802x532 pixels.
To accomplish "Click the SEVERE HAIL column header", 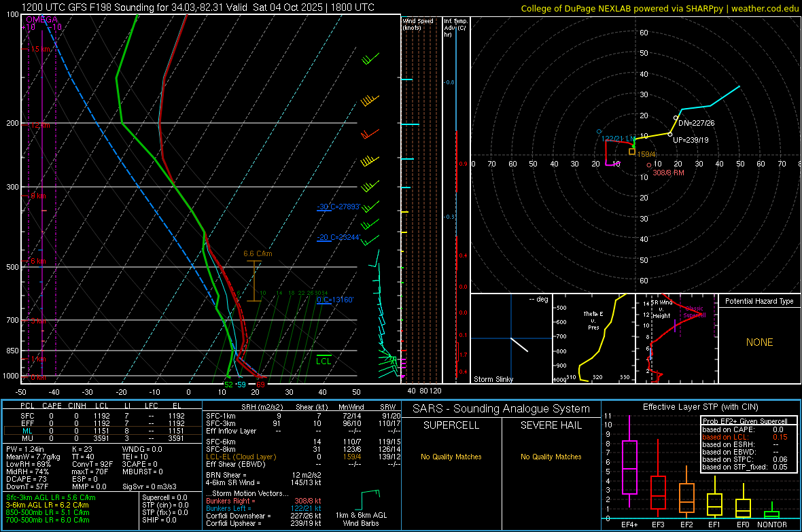I will click(551, 425).
